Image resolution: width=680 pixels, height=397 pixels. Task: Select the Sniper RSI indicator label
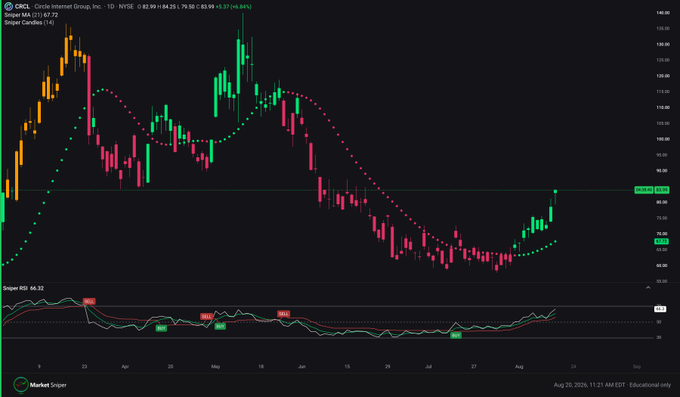tap(23, 288)
